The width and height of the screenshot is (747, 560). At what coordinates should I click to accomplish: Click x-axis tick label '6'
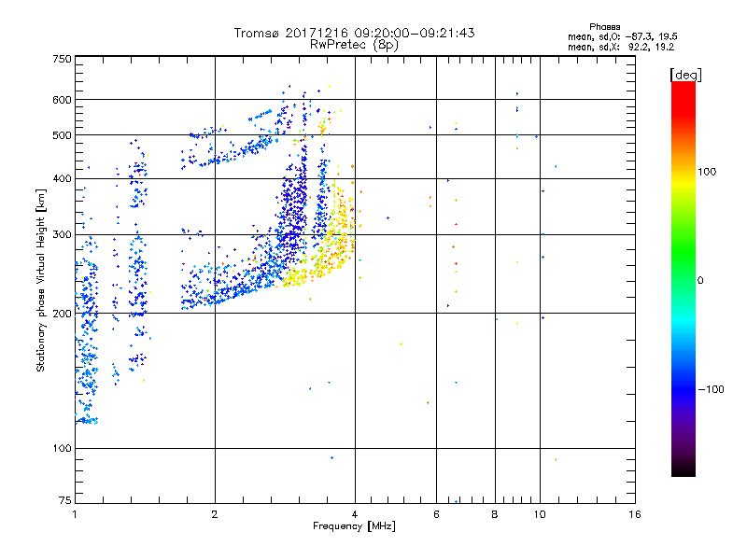(436, 514)
